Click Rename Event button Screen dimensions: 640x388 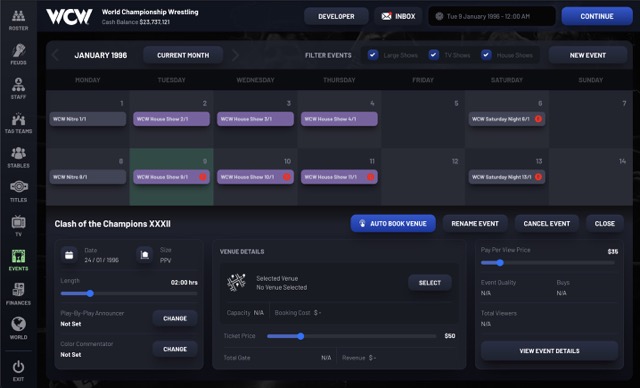[x=475, y=224]
